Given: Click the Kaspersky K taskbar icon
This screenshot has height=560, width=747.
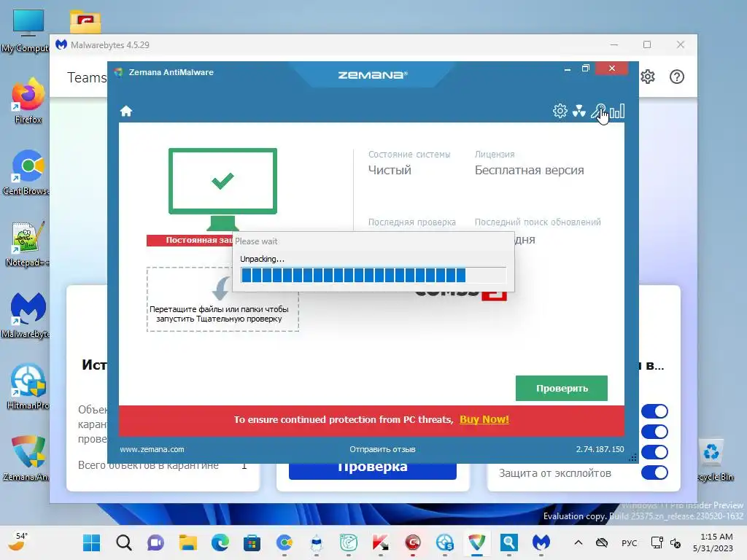Looking at the screenshot, I should point(380,542).
